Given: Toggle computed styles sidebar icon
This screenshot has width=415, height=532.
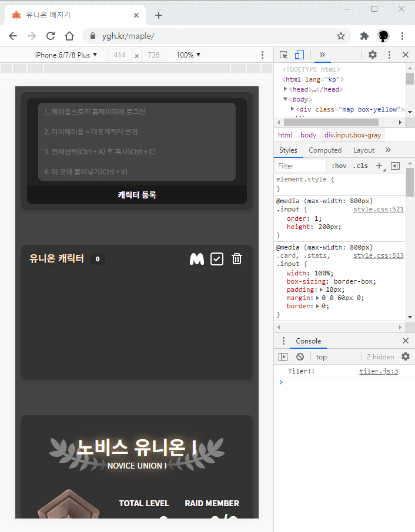Looking at the screenshot, I should [x=395, y=166].
